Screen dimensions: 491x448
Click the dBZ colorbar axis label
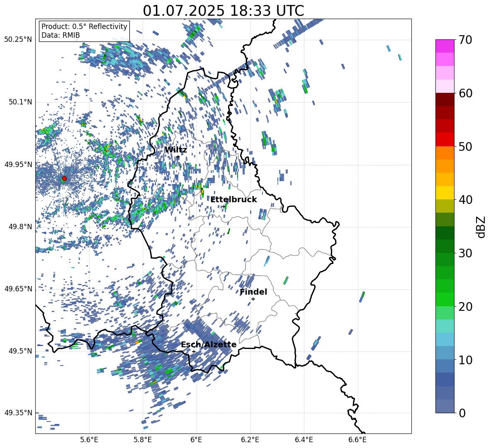(x=481, y=227)
